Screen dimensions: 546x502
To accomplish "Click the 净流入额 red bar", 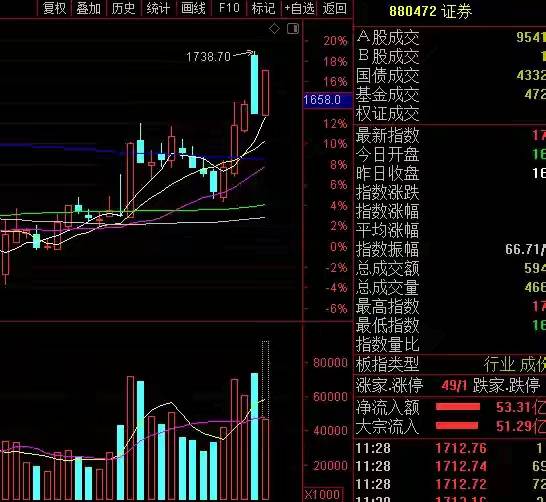I will point(458,407).
